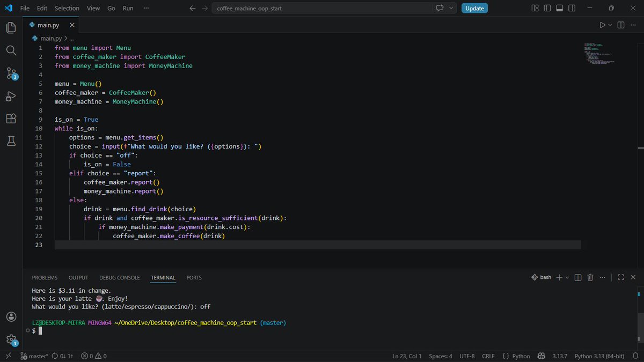
Task: Open the Selection menu
Action: click(x=67, y=8)
